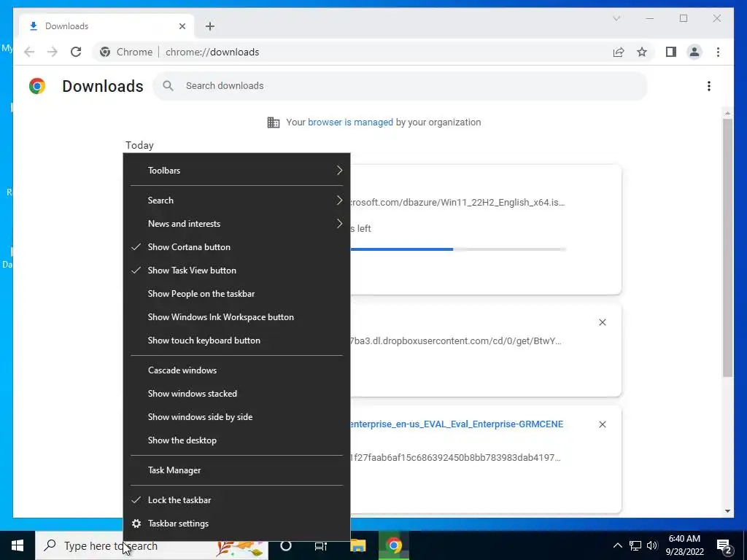Click the 'Today' date heading
The image size is (747, 560).
[139, 145]
